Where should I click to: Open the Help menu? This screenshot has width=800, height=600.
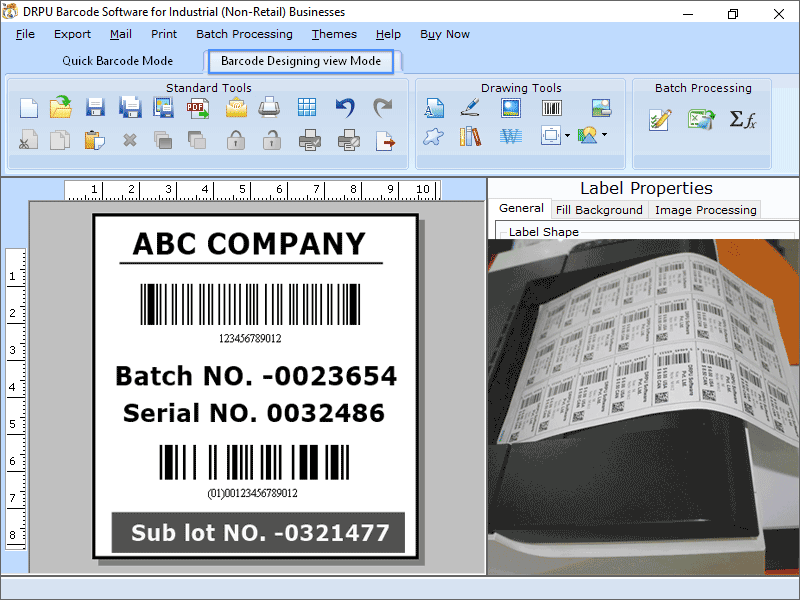[388, 34]
